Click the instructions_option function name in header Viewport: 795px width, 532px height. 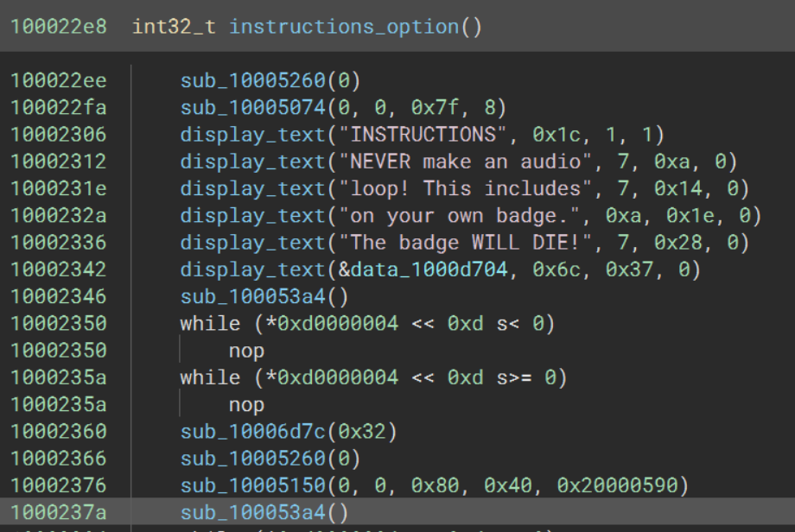[x=343, y=27]
